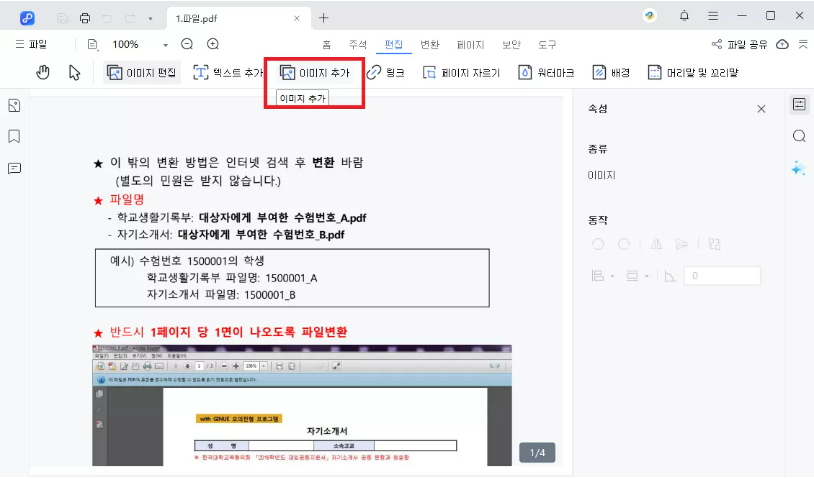The image size is (814, 478).
Task: Switch to the 변환 tab
Action: point(430,45)
